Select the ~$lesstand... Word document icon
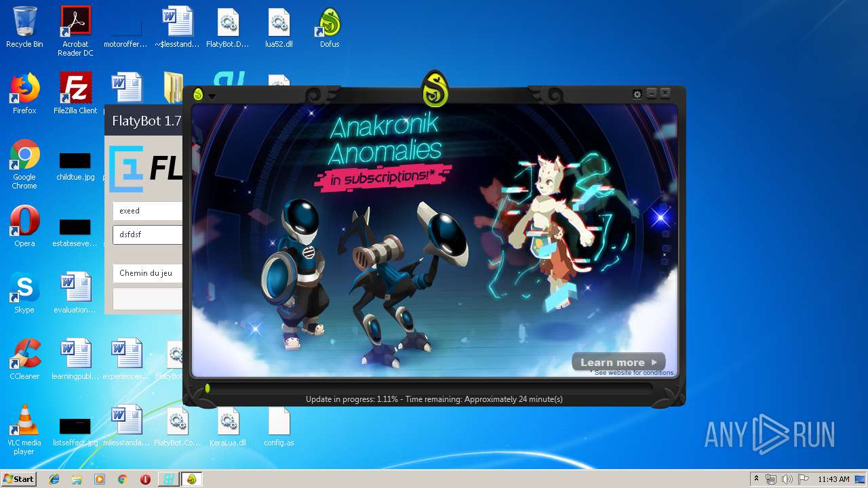This screenshot has width=868, height=488. tap(177, 27)
